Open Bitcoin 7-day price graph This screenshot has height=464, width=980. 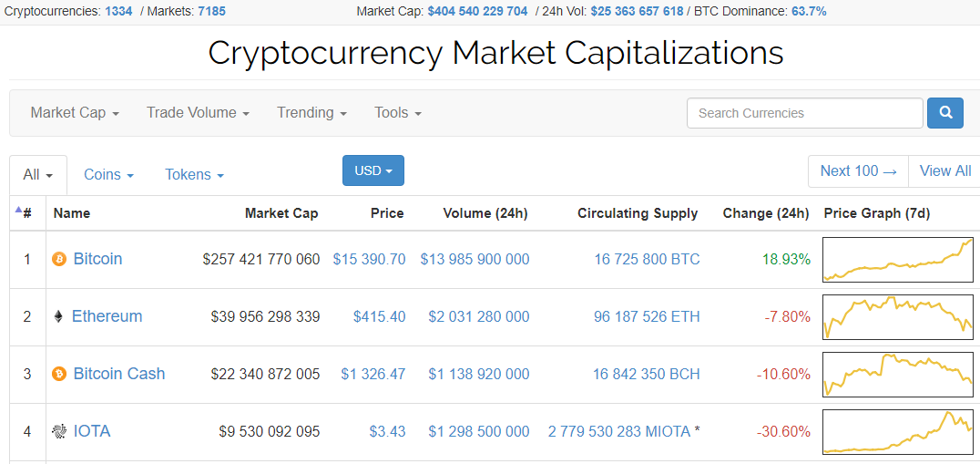[x=897, y=260]
